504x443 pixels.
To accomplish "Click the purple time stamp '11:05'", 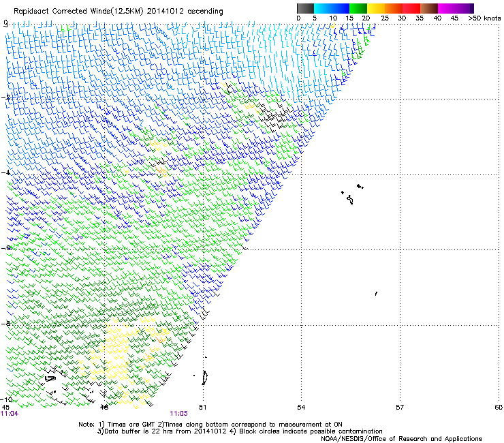I will [x=178, y=414].
